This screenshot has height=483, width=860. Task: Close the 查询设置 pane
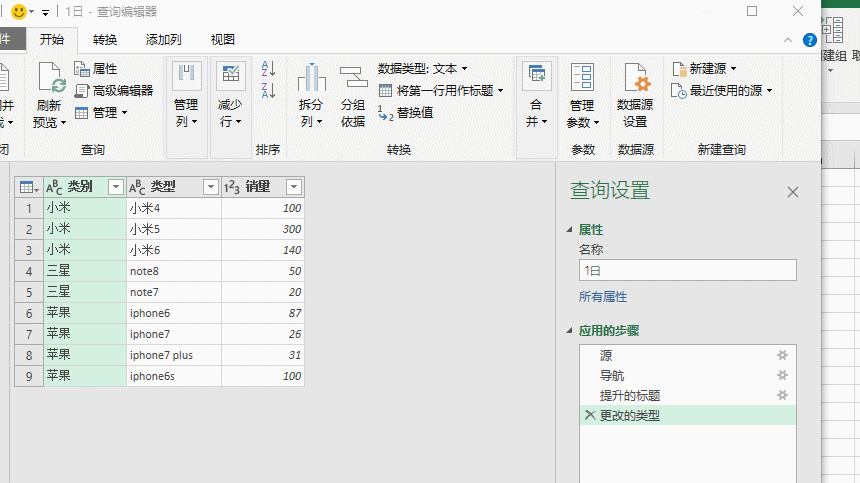tap(793, 192)
